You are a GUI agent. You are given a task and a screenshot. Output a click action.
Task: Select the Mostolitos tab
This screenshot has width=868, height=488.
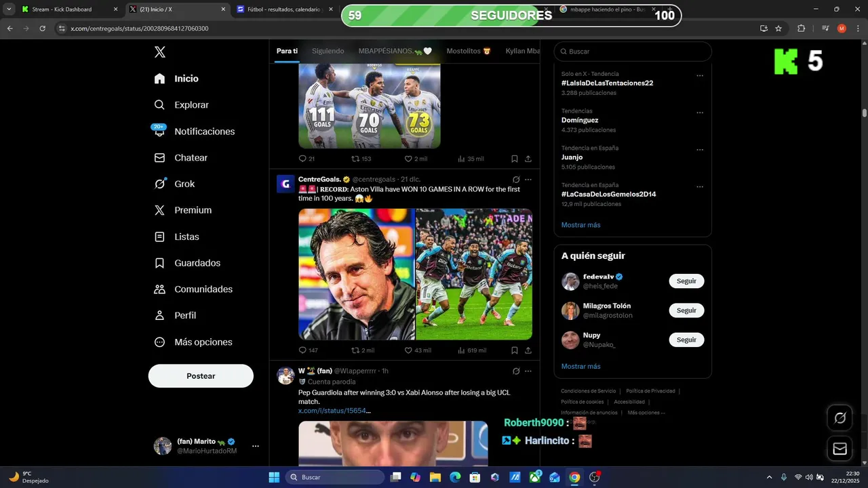coord(468,51)
